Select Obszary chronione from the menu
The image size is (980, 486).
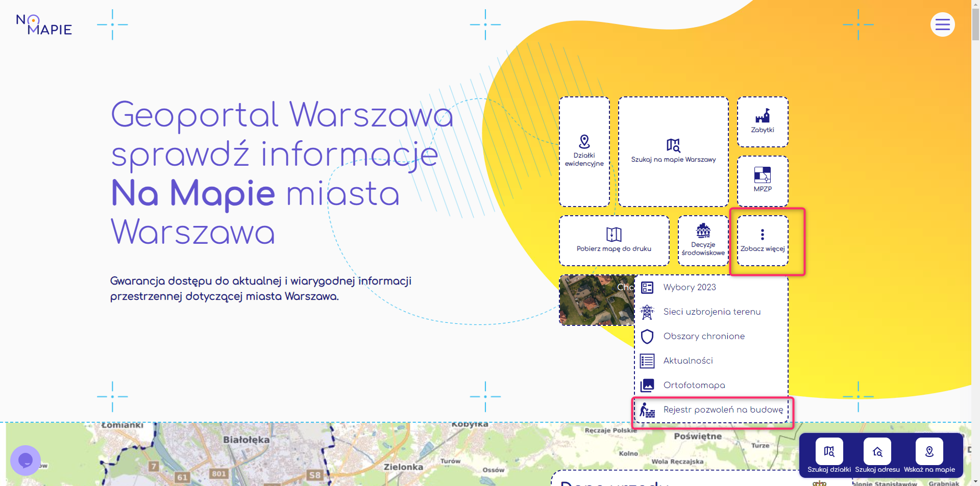click(x=704, y=336)
